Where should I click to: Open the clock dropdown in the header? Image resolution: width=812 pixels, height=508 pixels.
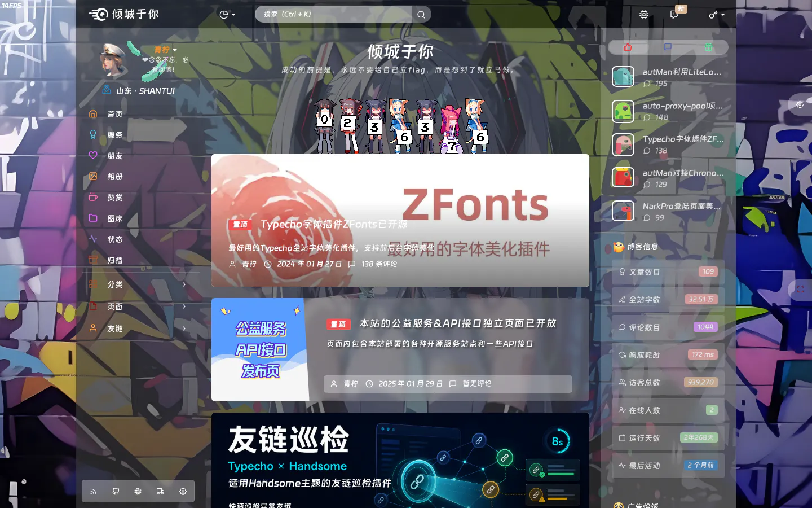(x=227, y=15)
